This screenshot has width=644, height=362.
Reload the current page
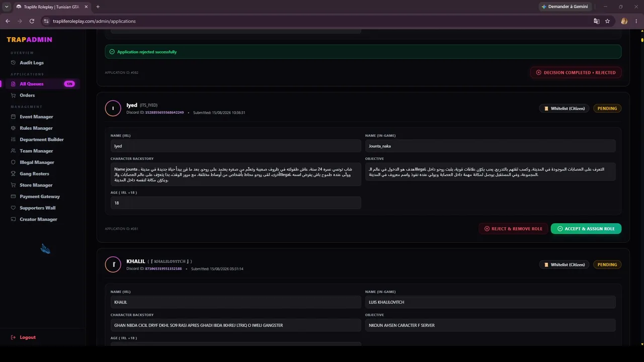point(32,21)
